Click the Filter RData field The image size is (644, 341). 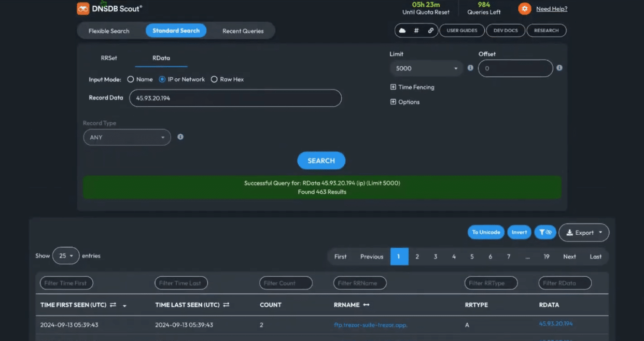click(565, 283)
